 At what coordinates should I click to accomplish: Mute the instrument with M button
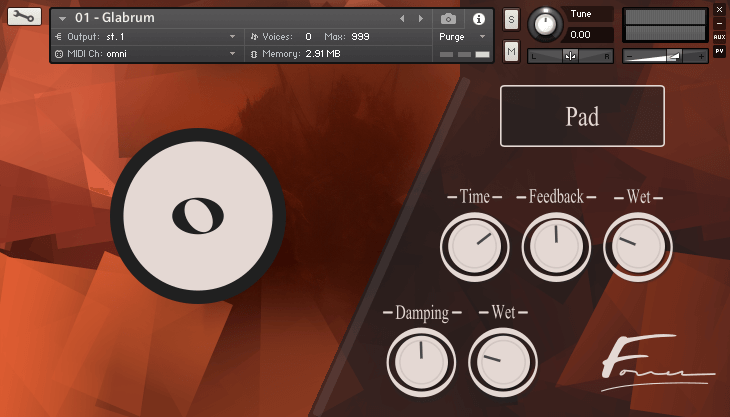tap(511, 52)
